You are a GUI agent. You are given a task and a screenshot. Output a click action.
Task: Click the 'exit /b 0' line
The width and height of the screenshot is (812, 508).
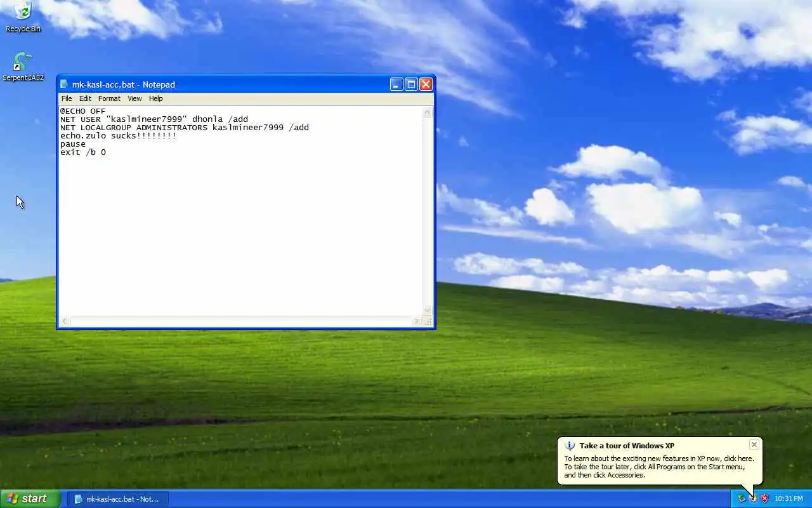click(83, 152)
